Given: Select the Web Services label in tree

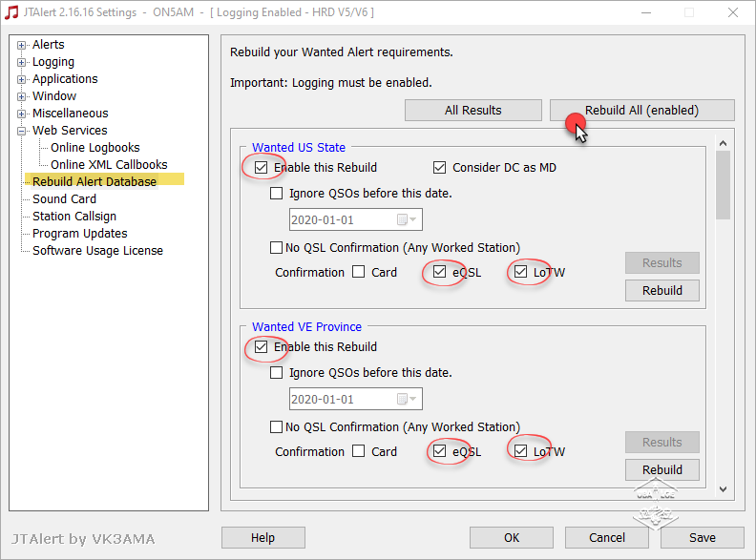Looking at the screenshot, I should 70,131.
